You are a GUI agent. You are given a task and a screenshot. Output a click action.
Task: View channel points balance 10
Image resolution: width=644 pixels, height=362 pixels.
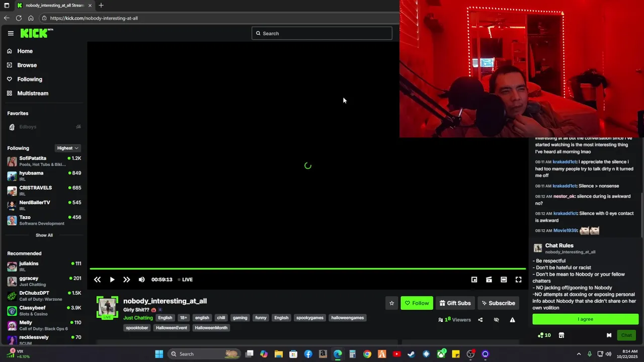[544, 335]
